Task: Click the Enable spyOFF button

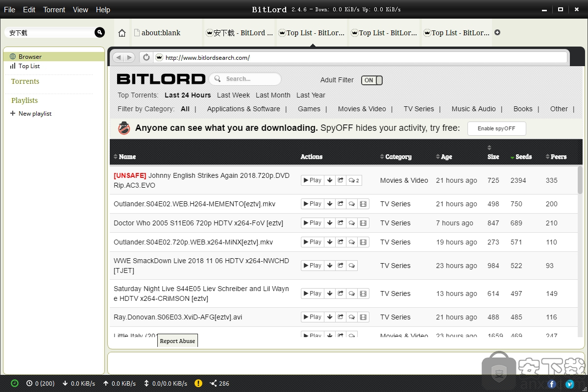Action: click(496, 128)
